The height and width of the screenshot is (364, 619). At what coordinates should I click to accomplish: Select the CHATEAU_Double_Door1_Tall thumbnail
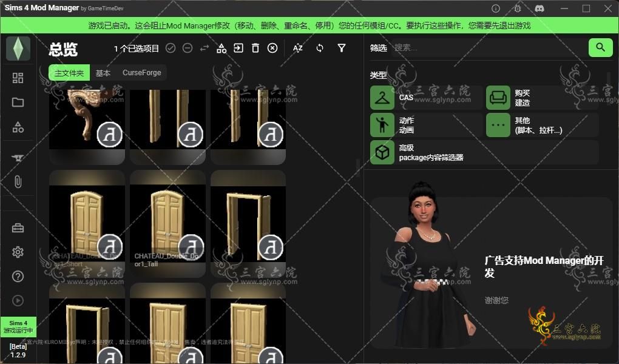[x=167, y=224]
